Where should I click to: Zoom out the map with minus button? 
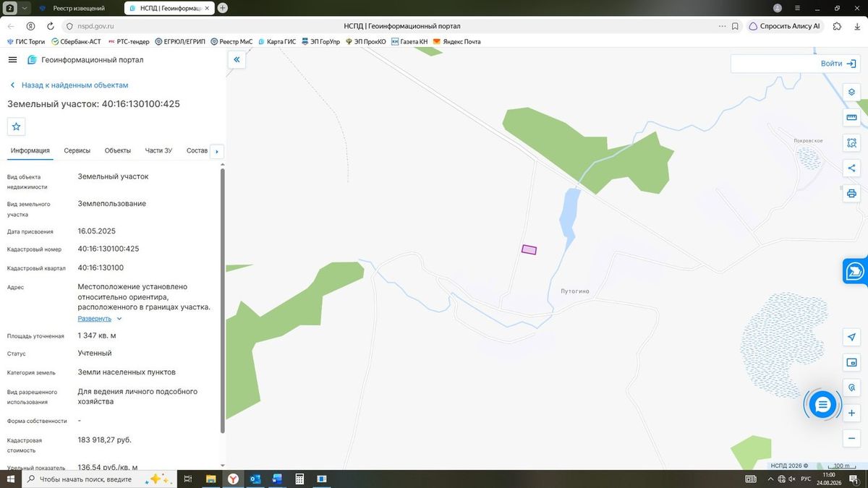[x=851, y=438]
